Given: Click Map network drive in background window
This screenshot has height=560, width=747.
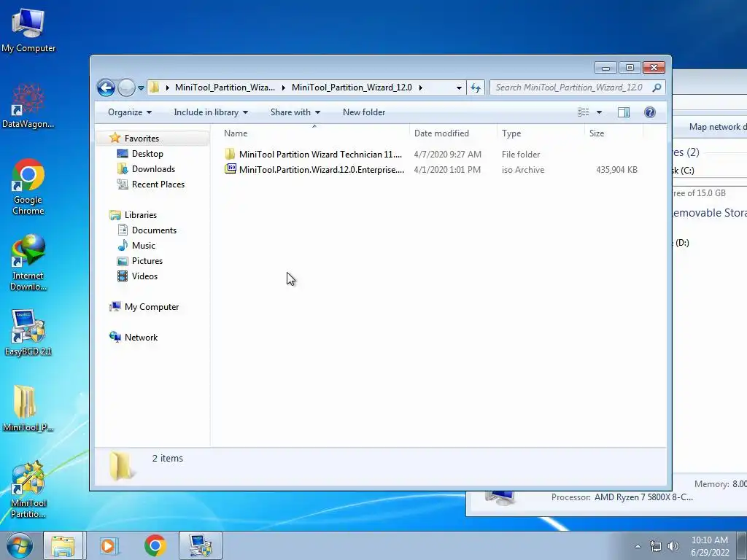Looking at the screenshot, I should click(x=718, y=127).
